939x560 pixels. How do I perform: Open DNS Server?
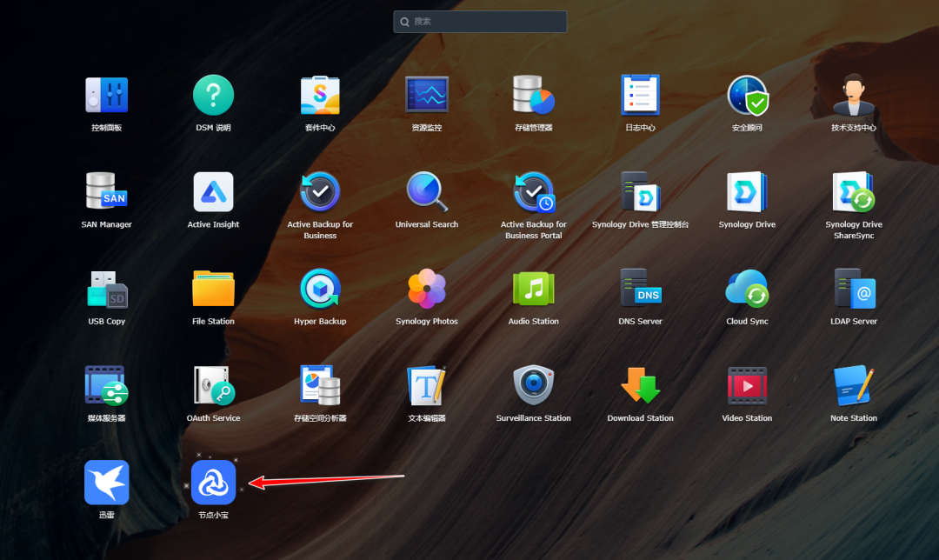(x=640, y=289)
